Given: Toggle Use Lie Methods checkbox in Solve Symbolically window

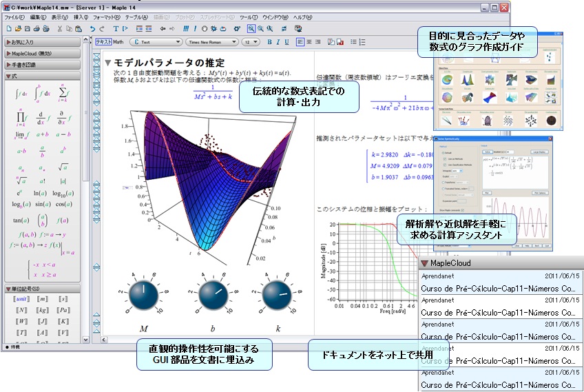Looking at the screenshot, I should click(445, 159).
